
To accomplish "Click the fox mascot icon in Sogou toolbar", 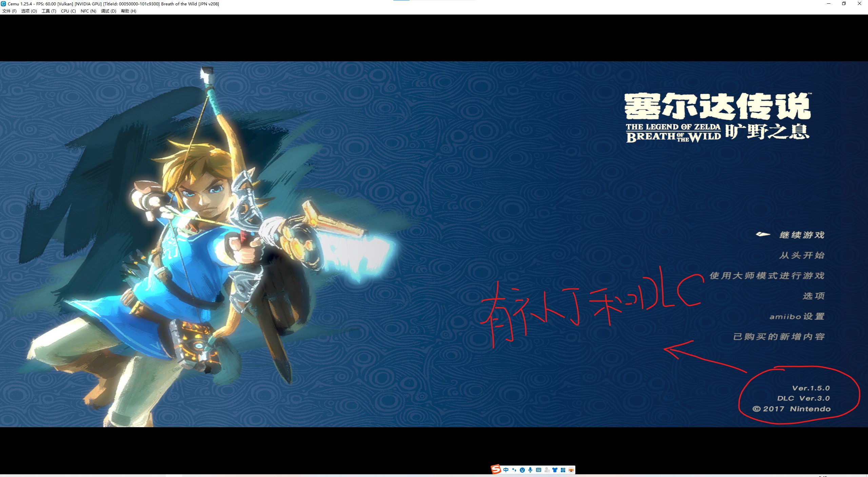I will click(x=571, y=470).
